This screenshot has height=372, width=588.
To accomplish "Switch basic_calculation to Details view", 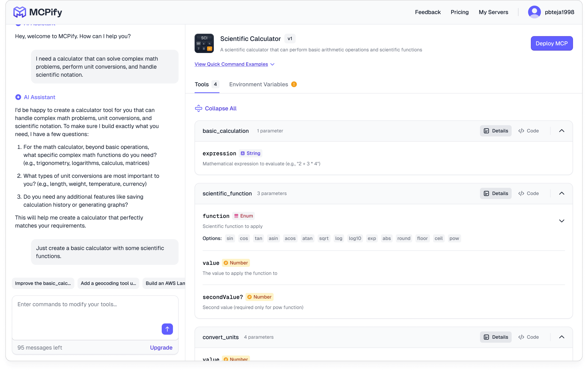I will point(495,131).
